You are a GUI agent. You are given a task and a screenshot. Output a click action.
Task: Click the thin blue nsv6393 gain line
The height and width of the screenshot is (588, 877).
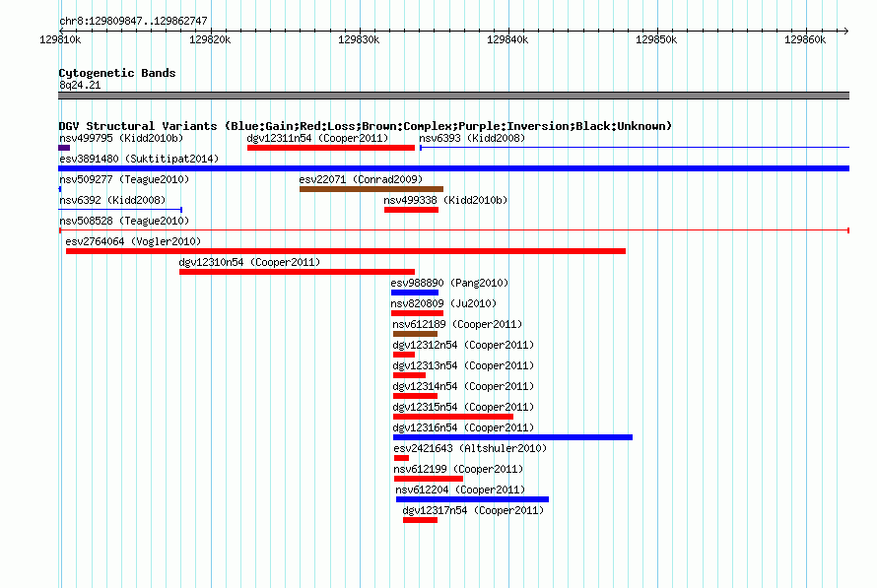click(x=635, y=148)
